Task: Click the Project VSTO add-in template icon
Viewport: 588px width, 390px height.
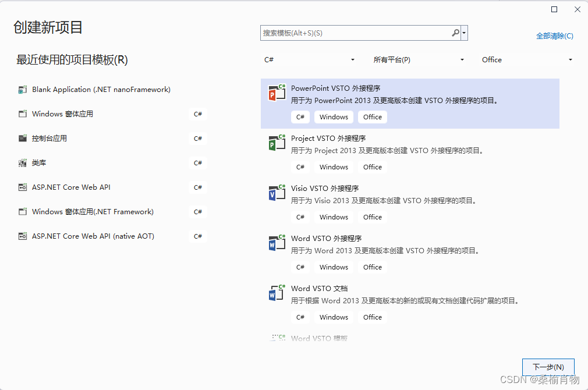Action: coord(277,143)
